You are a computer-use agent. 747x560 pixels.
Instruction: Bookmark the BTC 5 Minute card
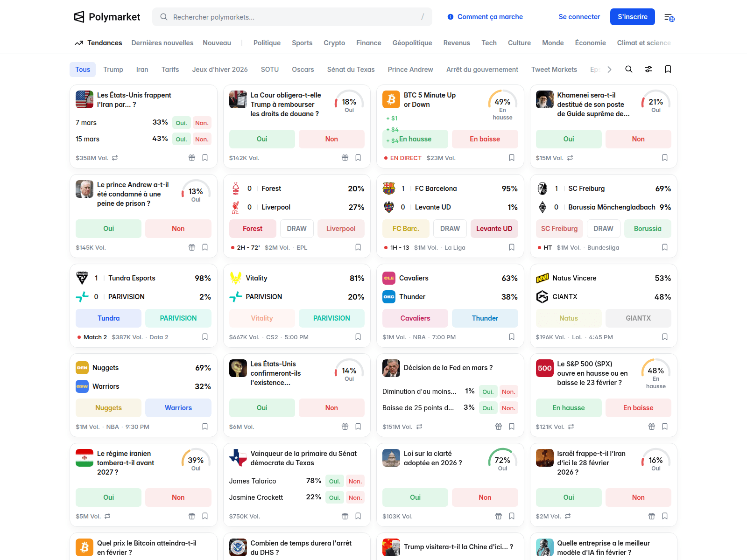pos(512,158)
